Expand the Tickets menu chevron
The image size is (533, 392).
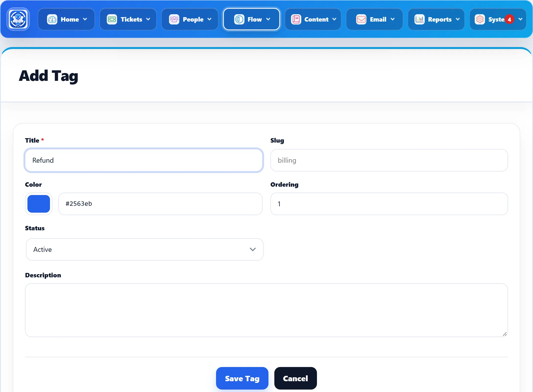pyautogui.click(x=148, y=19)
